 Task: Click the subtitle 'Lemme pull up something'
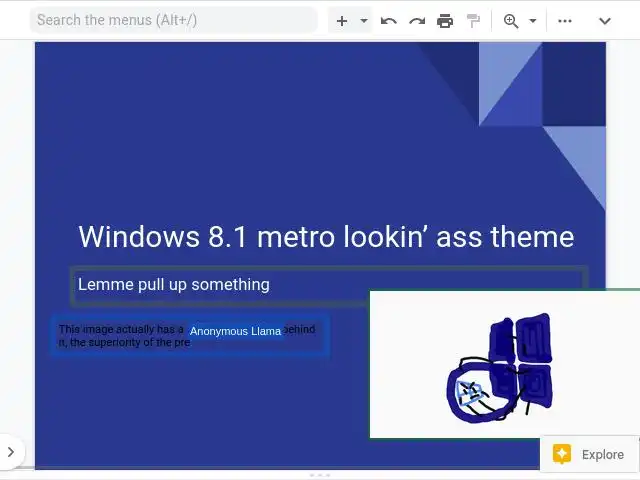[x=174, y=284]
